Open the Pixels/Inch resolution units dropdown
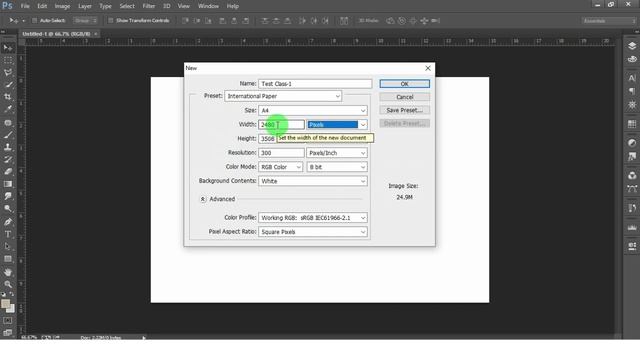 point(337,153)
